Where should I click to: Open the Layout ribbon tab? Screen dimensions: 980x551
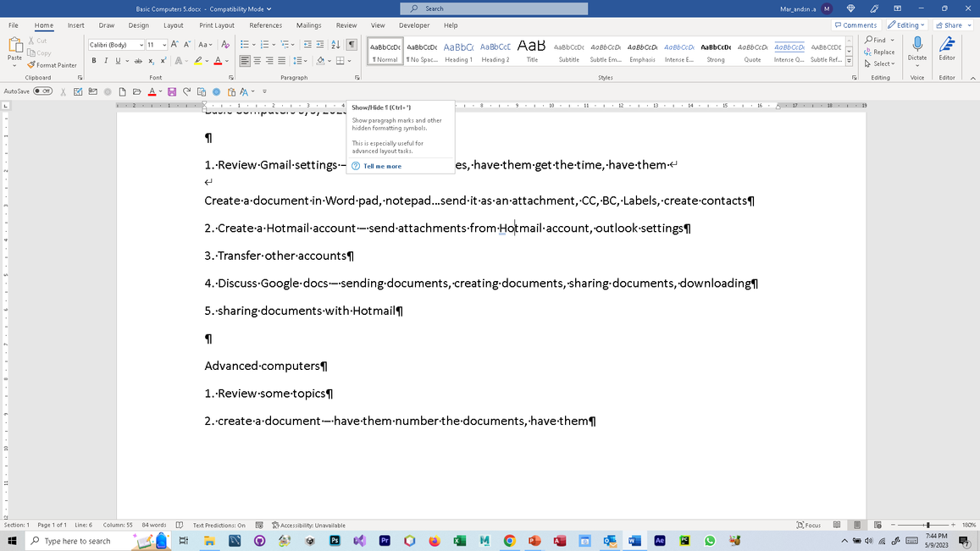(173, 25)
